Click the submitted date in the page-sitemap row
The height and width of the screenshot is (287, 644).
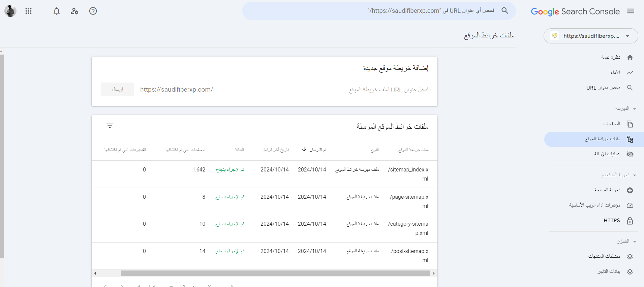tap(312, 197)
